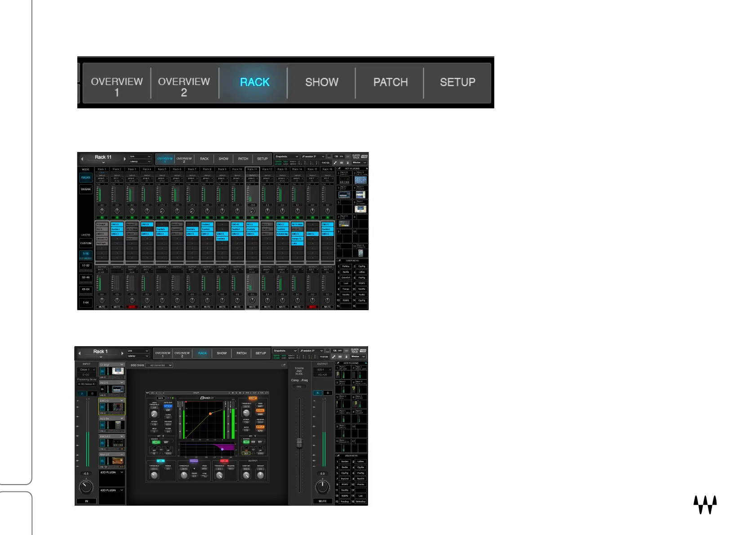Open the EMO-D plugin slot menu arrow
Image resolution: width=756 pixels, height=535 pixels.
coord(121,401)
